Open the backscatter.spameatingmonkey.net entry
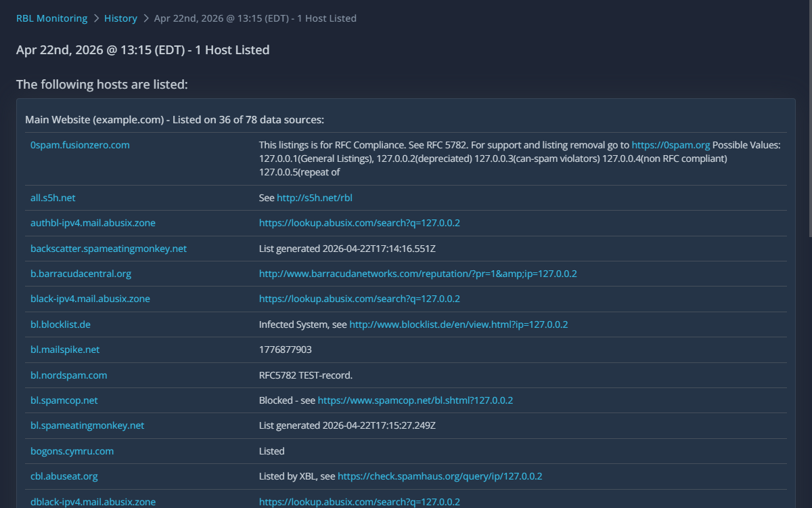Image resolution: width=812 pixels, height=508 pixels. 108,248
